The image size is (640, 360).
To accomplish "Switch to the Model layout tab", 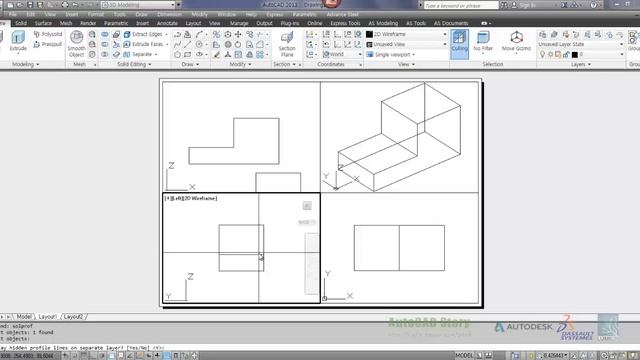I will (x=24, y=316).
